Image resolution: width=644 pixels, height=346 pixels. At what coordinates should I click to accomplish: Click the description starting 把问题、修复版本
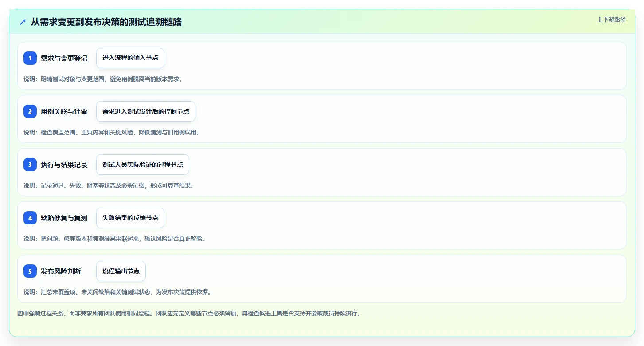114,239
